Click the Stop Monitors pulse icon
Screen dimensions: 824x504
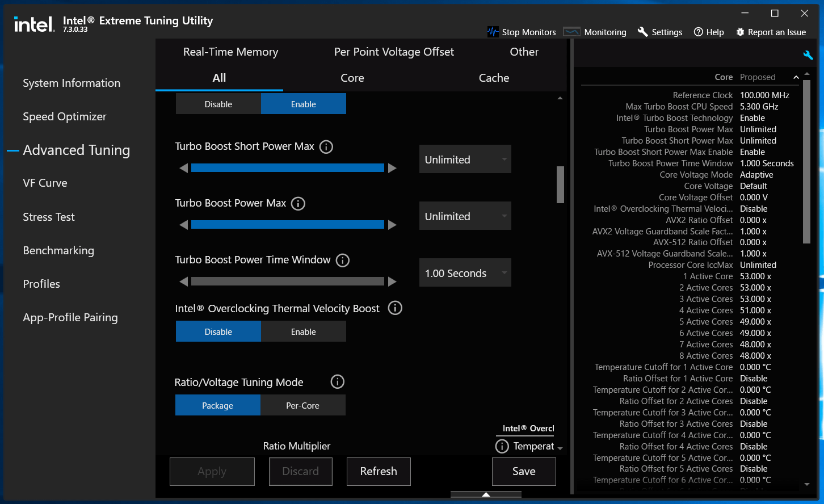click(493, 32)
